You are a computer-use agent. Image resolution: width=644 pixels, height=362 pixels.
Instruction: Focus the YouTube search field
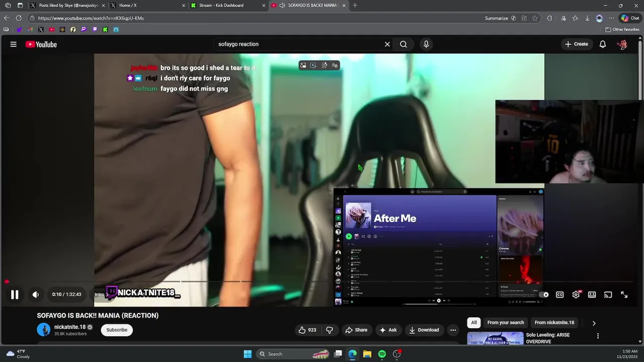(299, 44)
